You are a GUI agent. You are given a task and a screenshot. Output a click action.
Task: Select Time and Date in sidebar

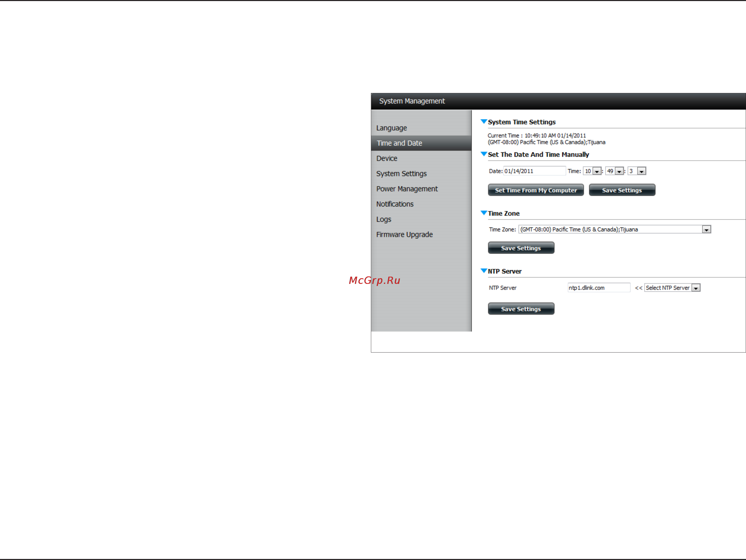tap(421, 143)
